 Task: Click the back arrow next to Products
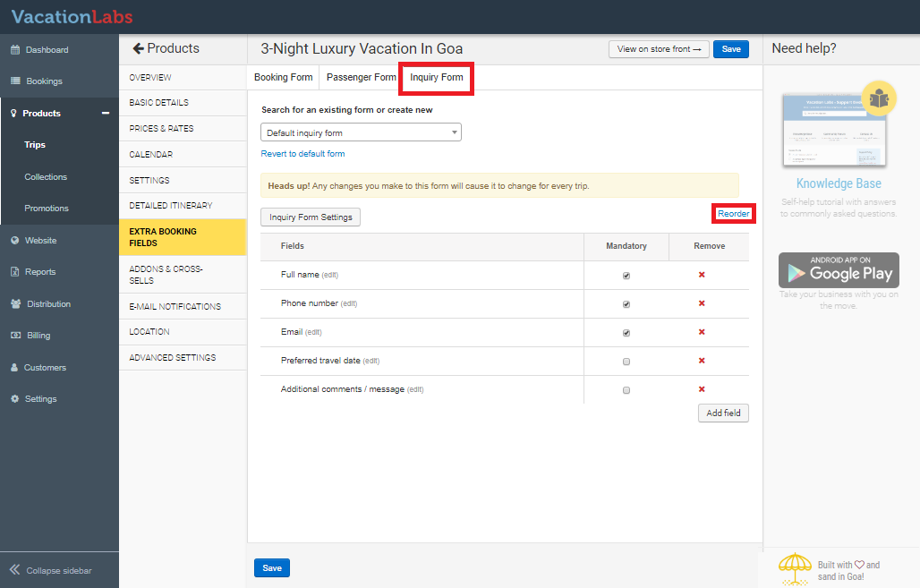(138, 49)
